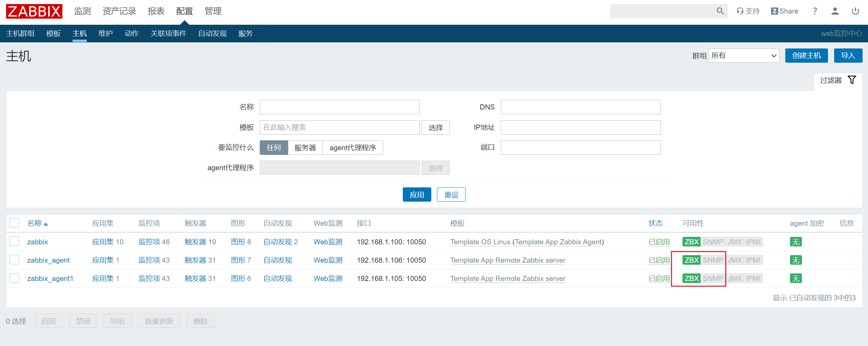Click 已启用 status for zabbix_agent1
Screen dimensions: 868x346
coord(659,279)
